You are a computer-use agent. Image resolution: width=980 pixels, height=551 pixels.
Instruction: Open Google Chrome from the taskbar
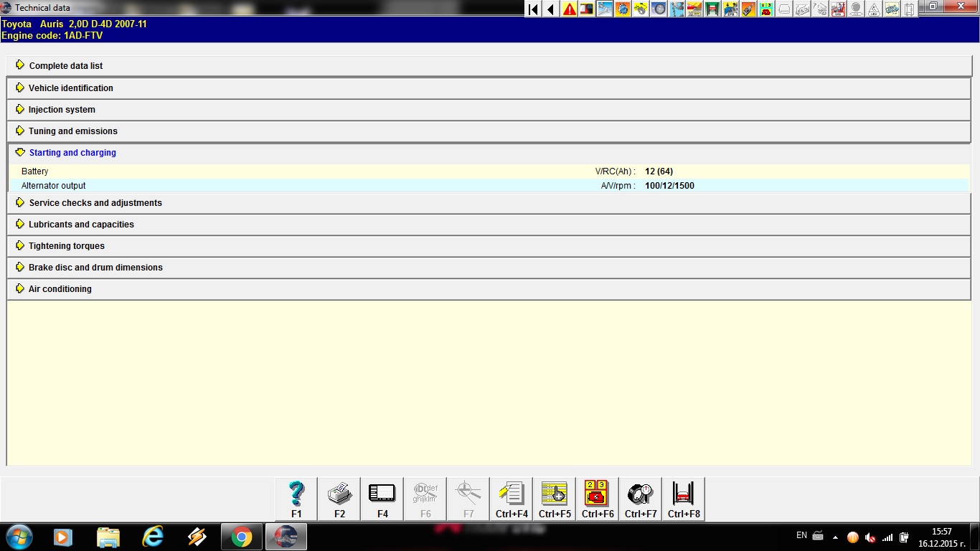(x=242, y=537)
